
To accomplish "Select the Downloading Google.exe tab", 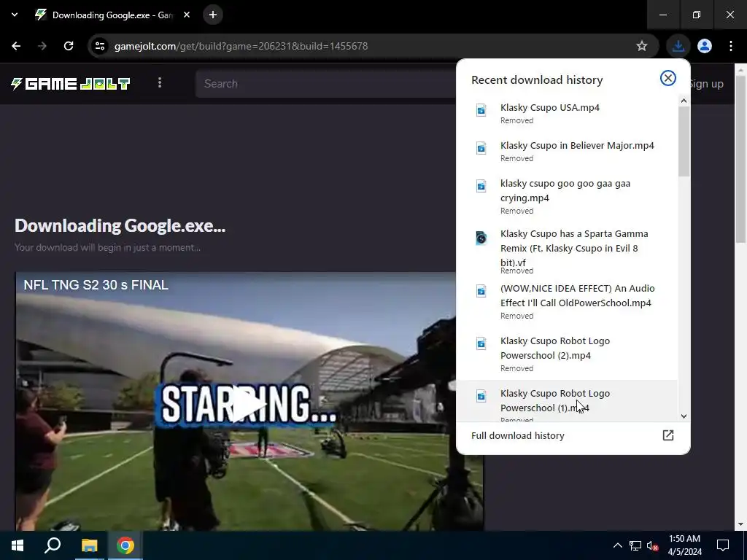I will pos(113,15).
